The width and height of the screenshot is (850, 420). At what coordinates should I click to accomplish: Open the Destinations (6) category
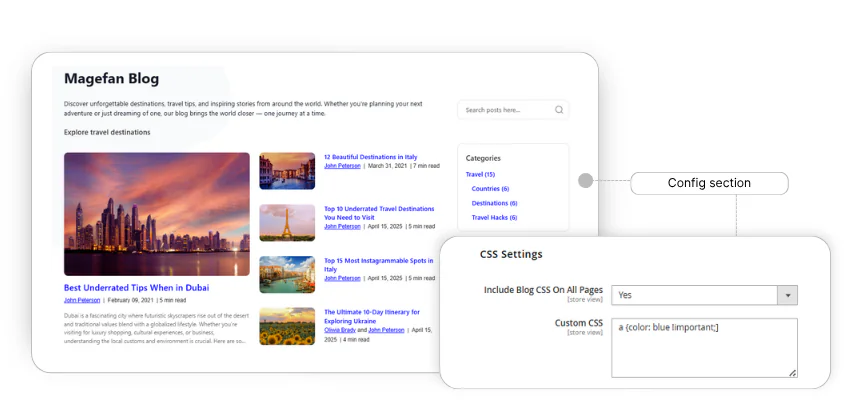494,203
